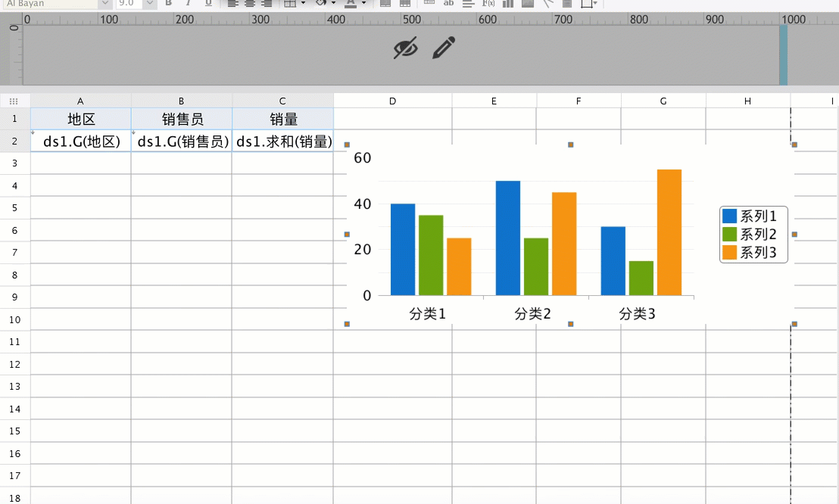Select the cell containing 地区
839x504 pixels.
(81, 119)
